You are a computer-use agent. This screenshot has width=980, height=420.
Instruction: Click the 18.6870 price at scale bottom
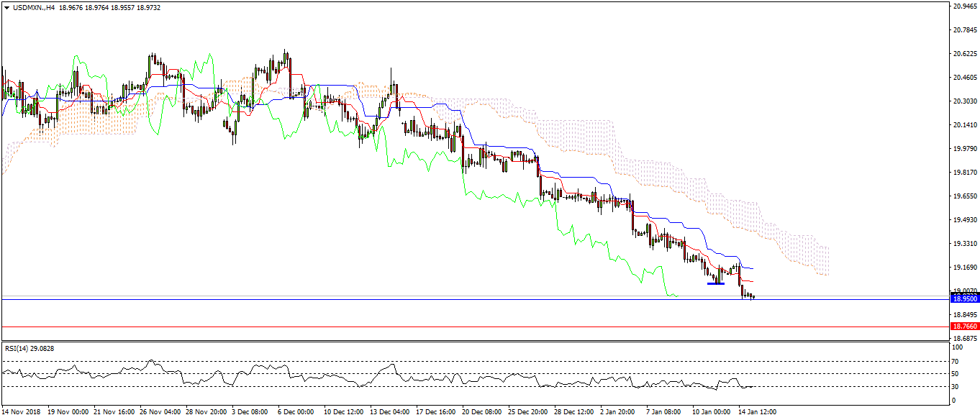(x=964, y=338)
